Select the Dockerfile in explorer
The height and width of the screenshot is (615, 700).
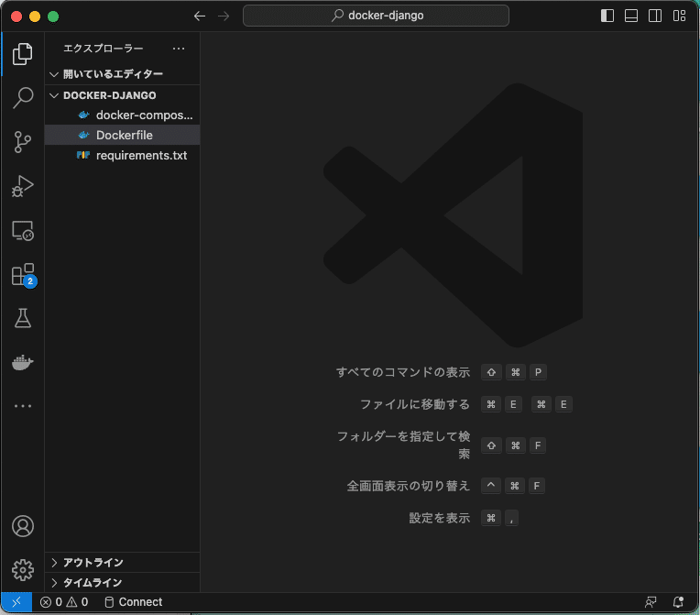(x=123, y=135)
